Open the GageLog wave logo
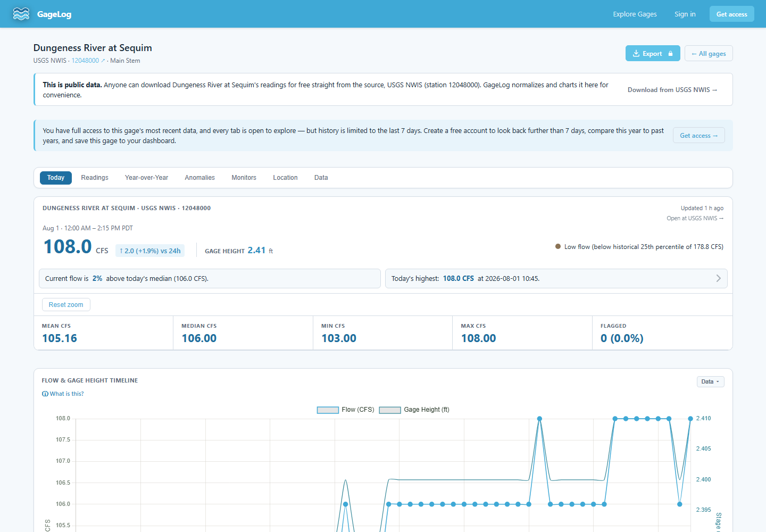The height and width of the screenshot is (532, 766). click(x=21, y=14)
